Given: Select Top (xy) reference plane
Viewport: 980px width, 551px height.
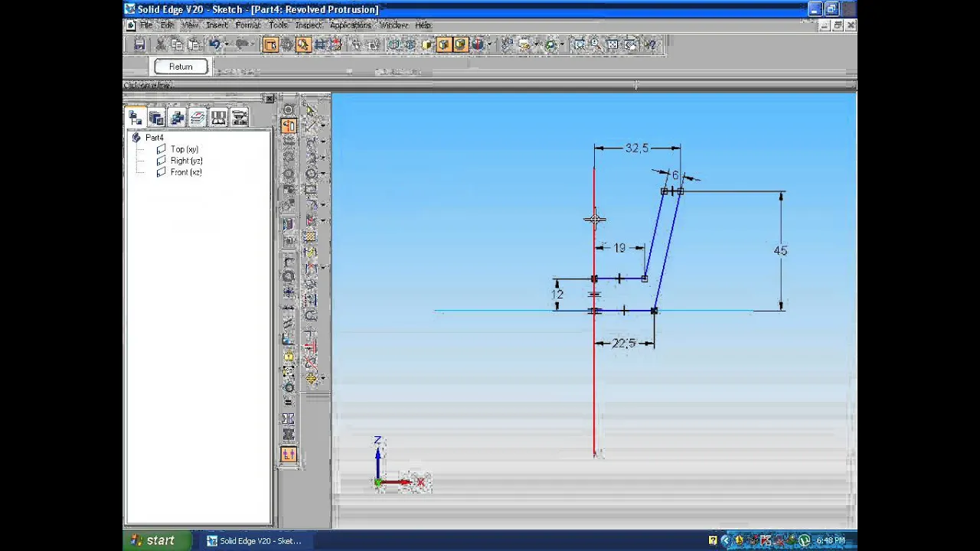Looking at the screenshot, I should click(185, 149).
